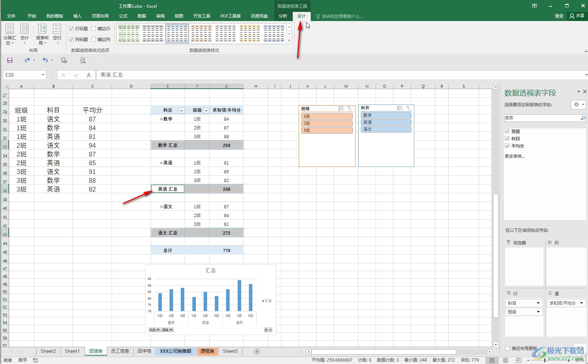
Task: Open 求和项:平均分 value field dropdown
Action: tap(581, 303)
